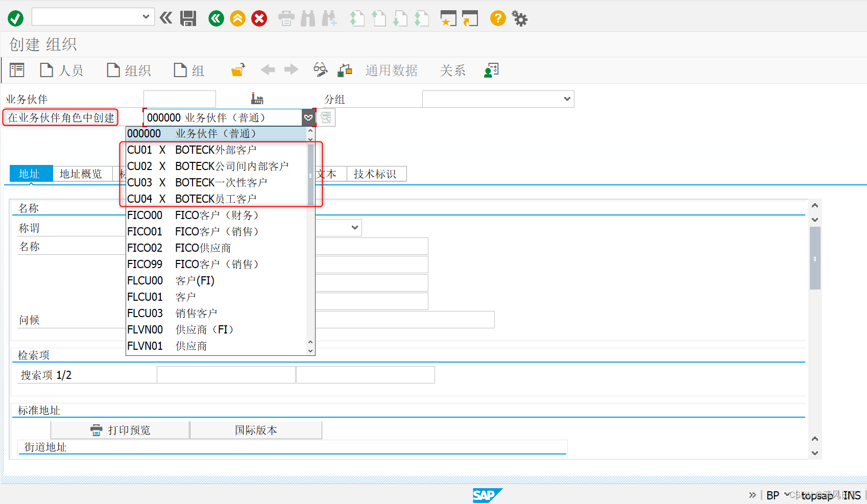Select role FLCU00 客户(FI)
This screenshot has width=867, height=504.
[x=216, y=281]
